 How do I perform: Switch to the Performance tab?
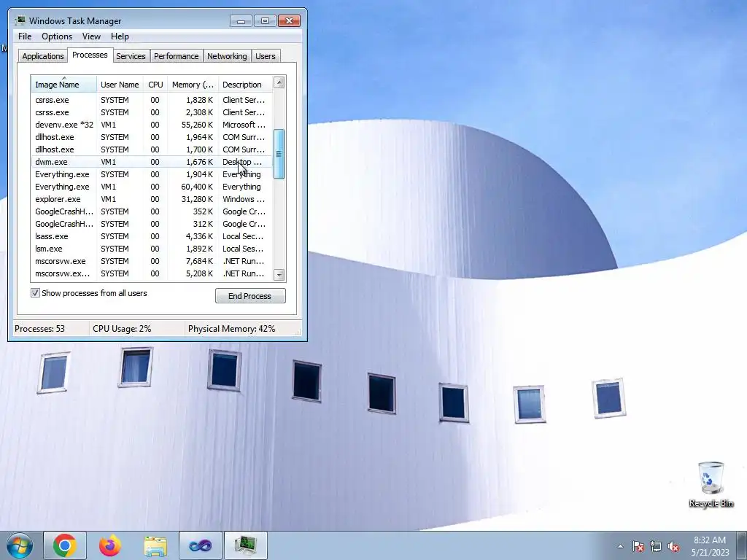click(x=177, y=55)
